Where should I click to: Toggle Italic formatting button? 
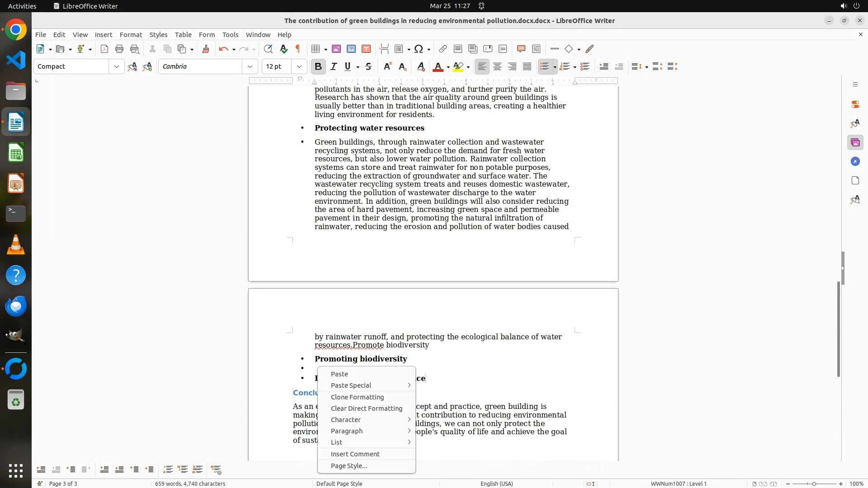coord(334,67)
